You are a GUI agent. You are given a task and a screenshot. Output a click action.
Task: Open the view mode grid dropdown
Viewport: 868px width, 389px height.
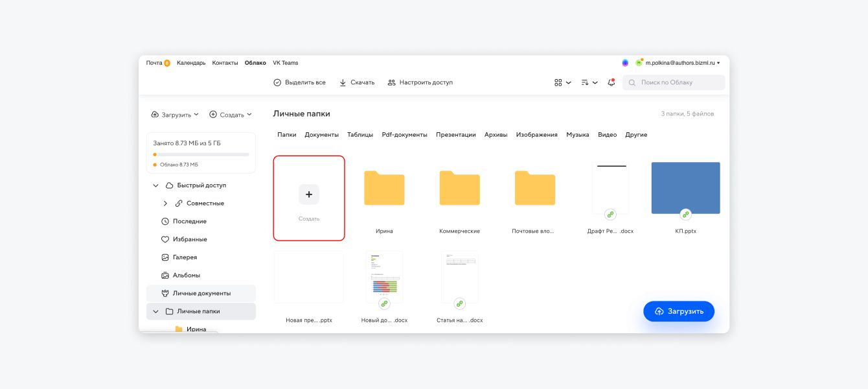pos(562,82)
